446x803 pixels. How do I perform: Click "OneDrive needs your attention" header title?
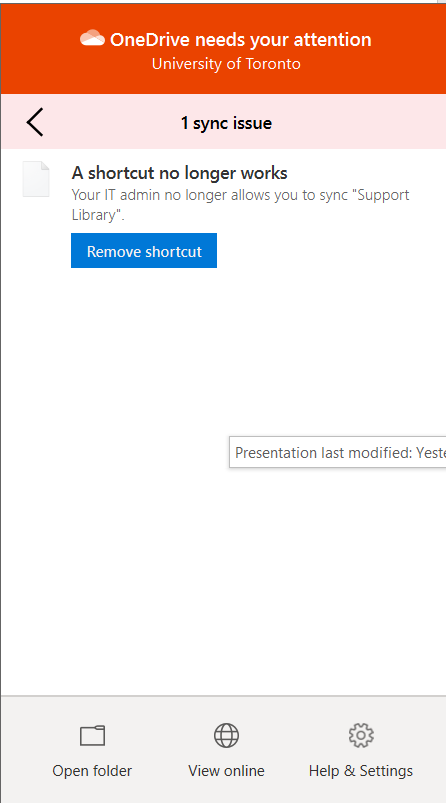point(241,39)
